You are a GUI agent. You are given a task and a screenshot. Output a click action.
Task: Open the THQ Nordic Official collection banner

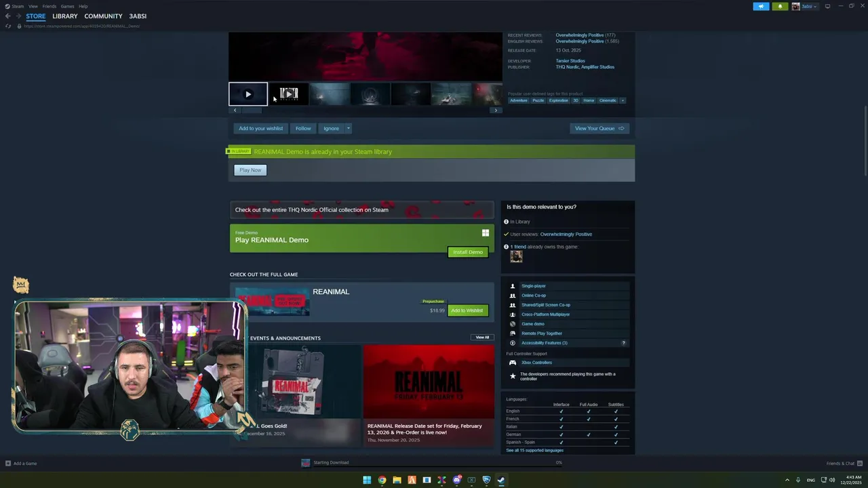(x=362, y=209)
